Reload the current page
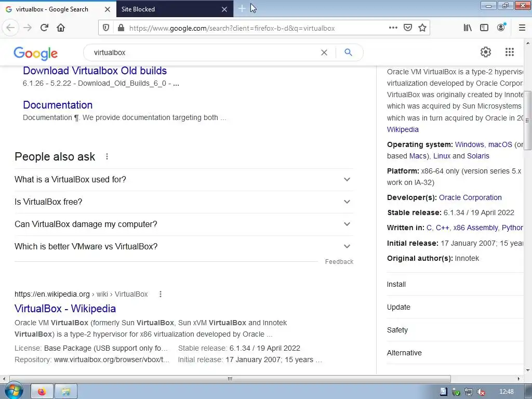532x399 pixels. point(44,28)
